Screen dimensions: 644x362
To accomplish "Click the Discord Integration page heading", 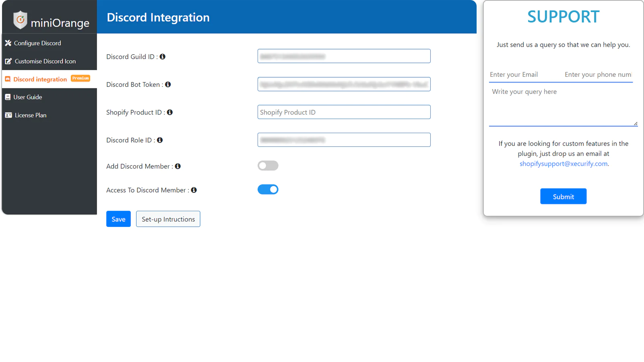I will point(158,17).
